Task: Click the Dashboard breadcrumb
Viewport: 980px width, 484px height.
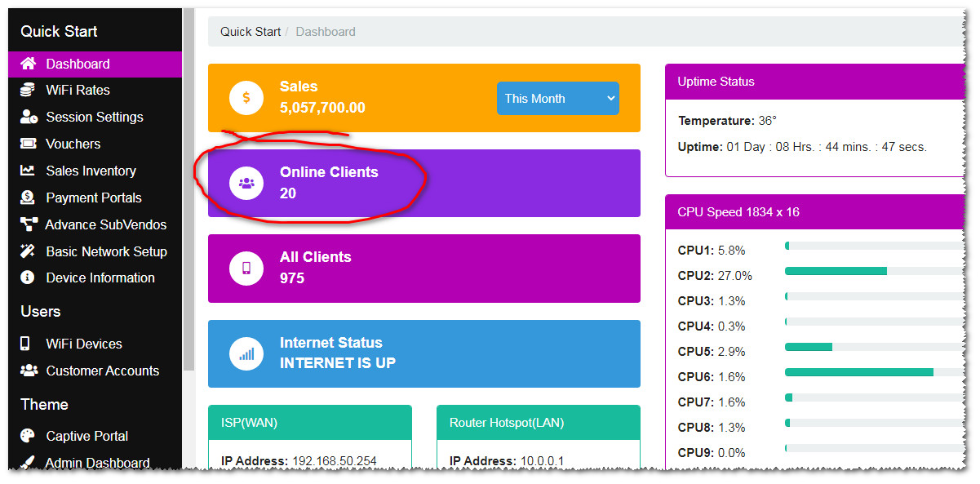Action: [325, 31]
